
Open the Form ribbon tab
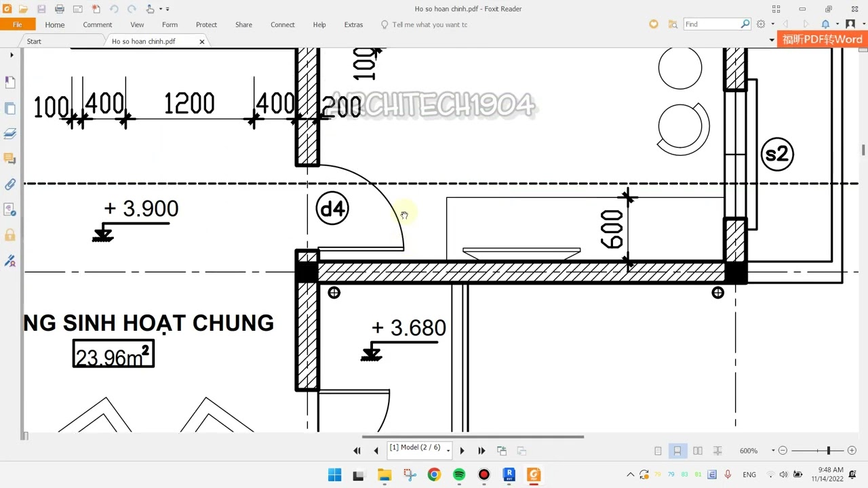click(170, 24)
